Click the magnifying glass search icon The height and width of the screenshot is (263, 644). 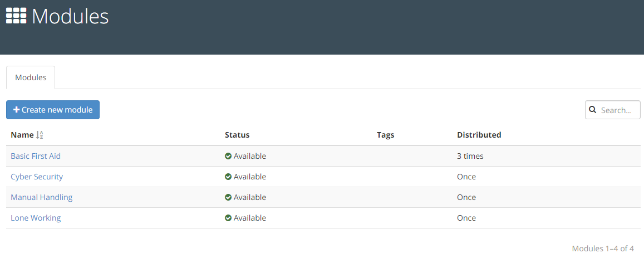click(593, 110)
